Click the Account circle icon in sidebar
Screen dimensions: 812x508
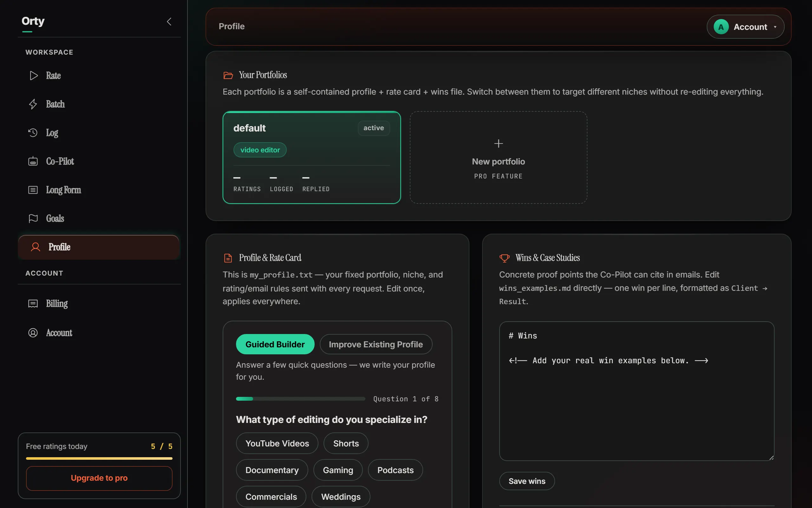tap(33, 333)
